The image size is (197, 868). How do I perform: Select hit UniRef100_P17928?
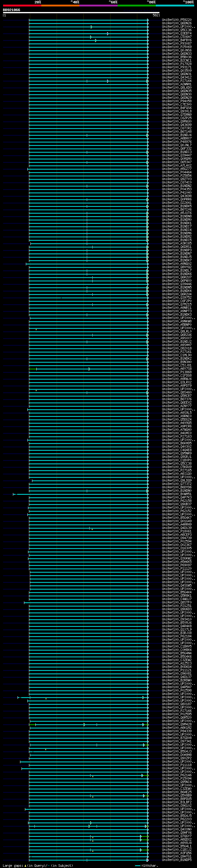[x=177, y=64]
